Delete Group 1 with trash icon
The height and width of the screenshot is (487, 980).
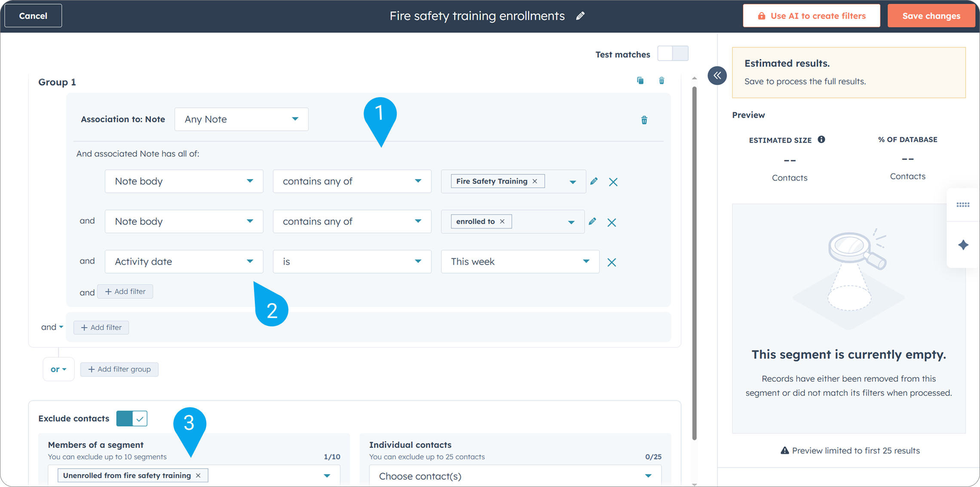[x=661, y=81]
